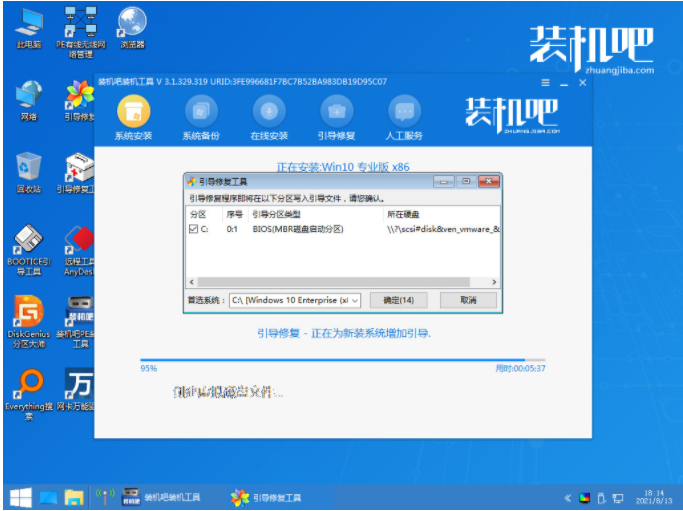Click 正在安装:Win10 专业版 x86 text

(343, 167)
